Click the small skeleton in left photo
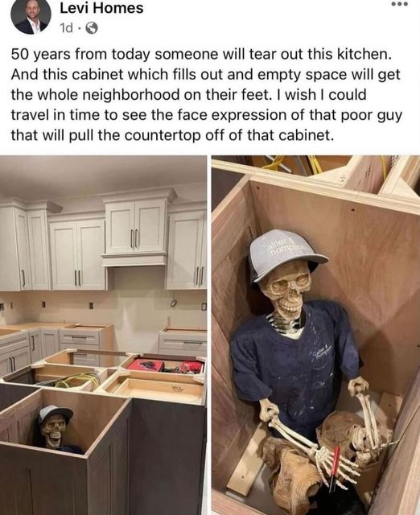420x515 pixels. pyautogui.click(x=56, y=427)
